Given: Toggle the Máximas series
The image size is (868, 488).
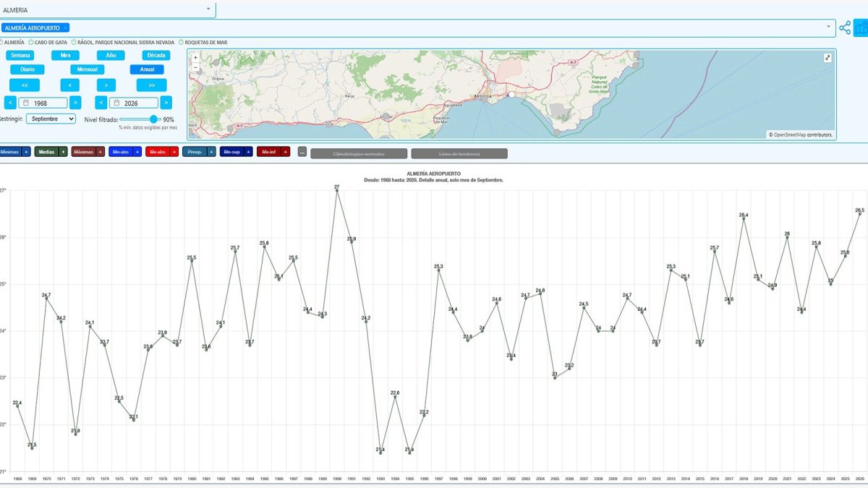Looking at the screenshot, I should point(84,152).
